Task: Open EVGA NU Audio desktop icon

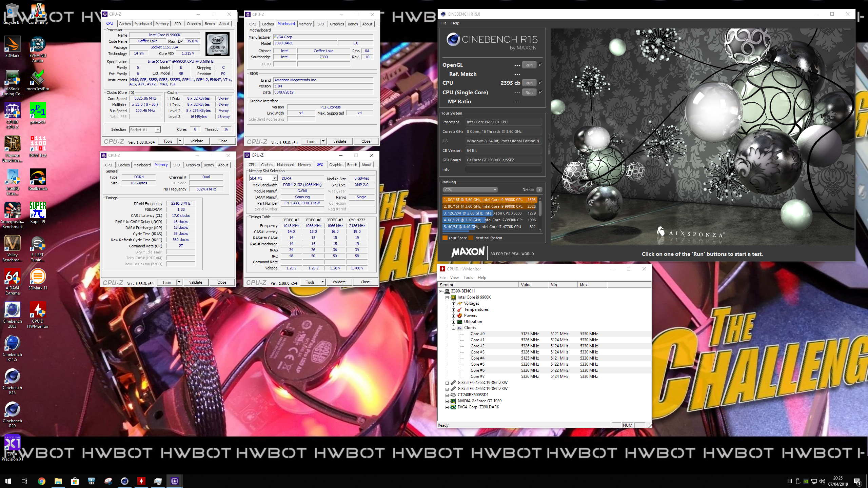Action: click(38, 49)
